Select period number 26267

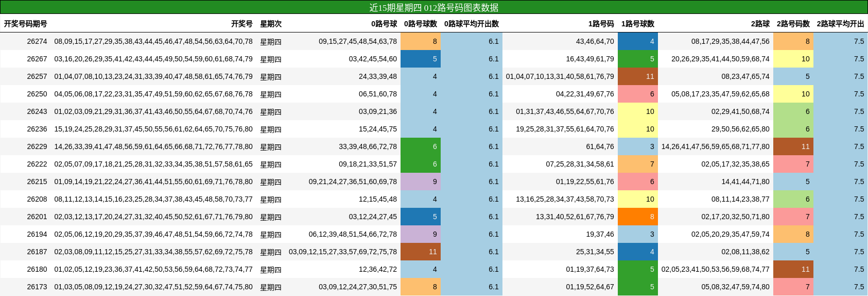pos(37,59)
